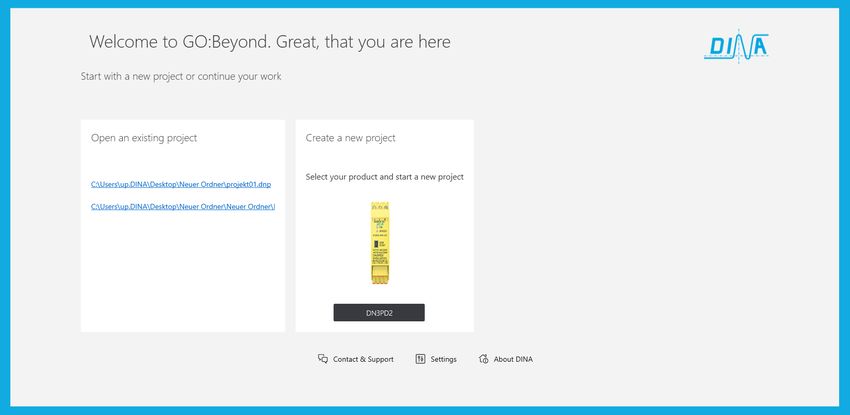Click the 'Welcome to GO:Beyond' title

[270, 42]
